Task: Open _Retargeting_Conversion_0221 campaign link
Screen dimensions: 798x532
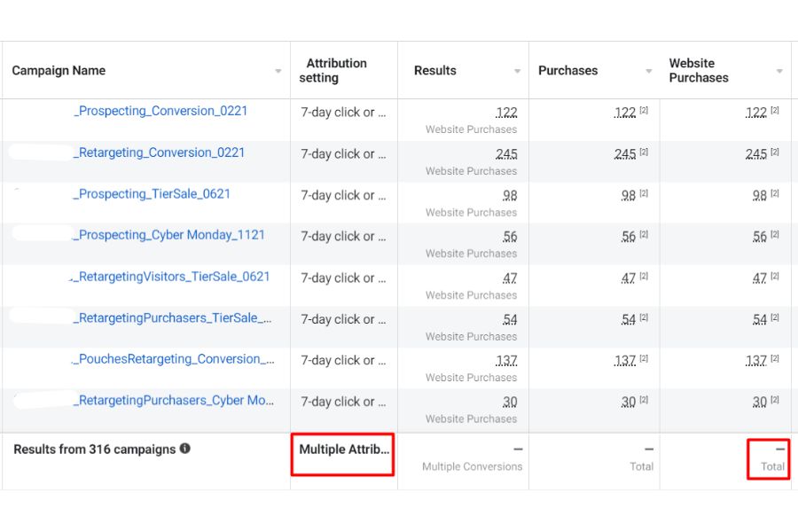Action: (x=159, y=153)
